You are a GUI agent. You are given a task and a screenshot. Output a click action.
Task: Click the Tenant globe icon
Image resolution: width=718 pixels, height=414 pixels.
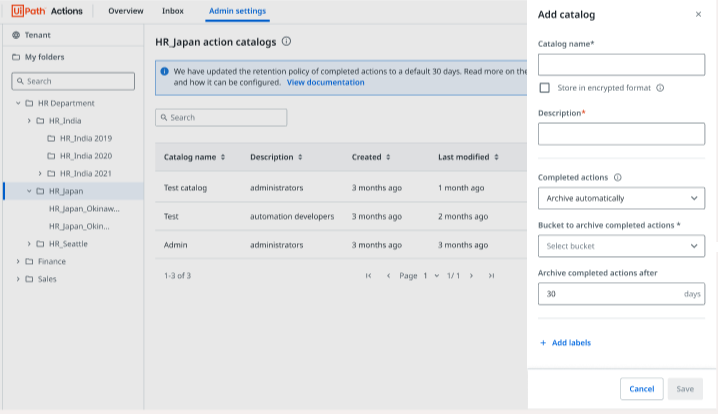pyautogui.click(x=16, y=35)
